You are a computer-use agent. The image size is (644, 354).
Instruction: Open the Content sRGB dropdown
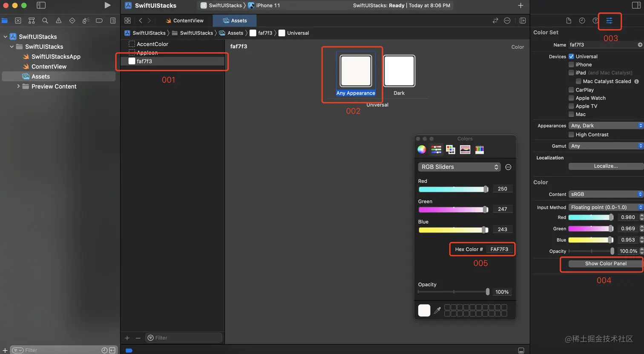606,194
